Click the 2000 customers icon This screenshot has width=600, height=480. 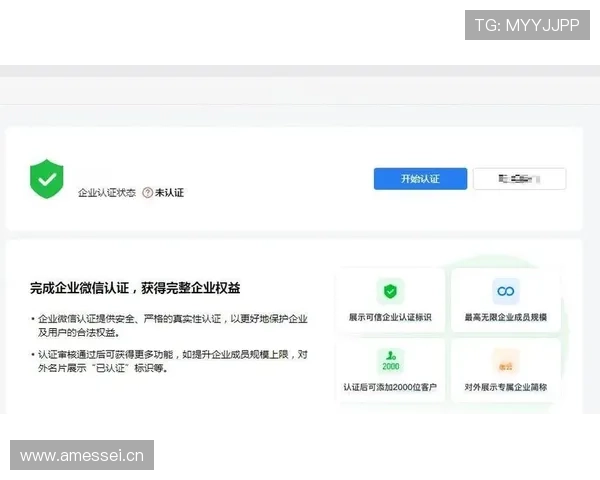(390, 361)
